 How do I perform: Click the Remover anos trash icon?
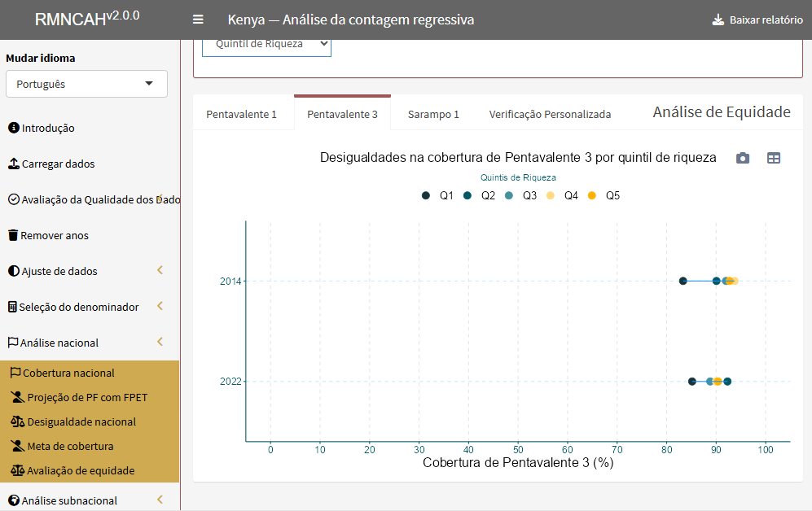[14, 235]
